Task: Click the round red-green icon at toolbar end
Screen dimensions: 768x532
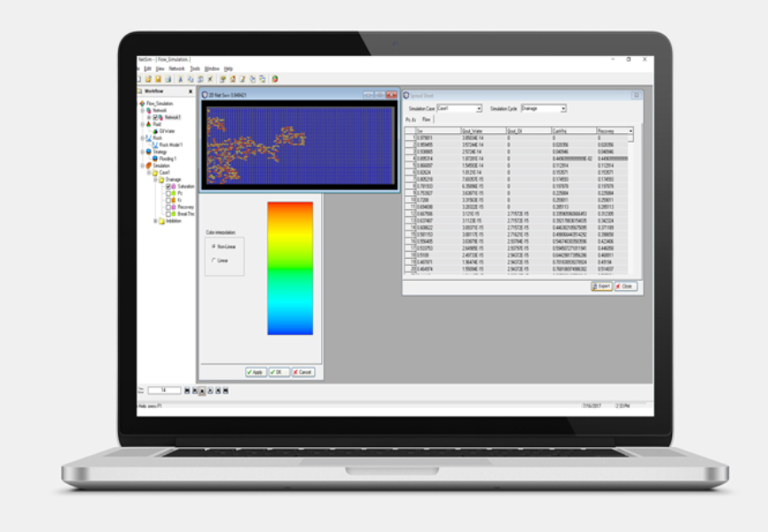Action: point(275,79)
